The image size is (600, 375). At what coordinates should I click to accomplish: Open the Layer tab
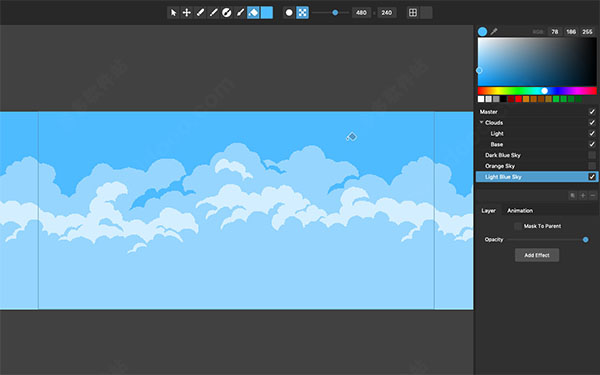(488, 210)
